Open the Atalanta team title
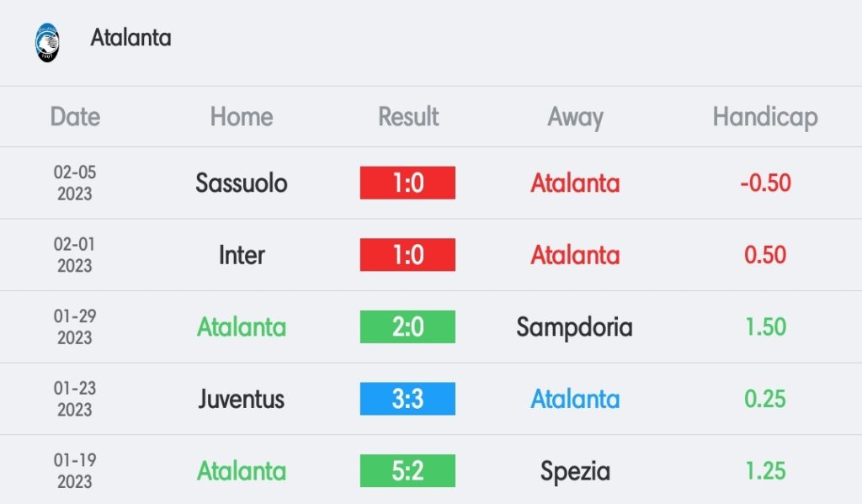862x504 pixels. 130,38
